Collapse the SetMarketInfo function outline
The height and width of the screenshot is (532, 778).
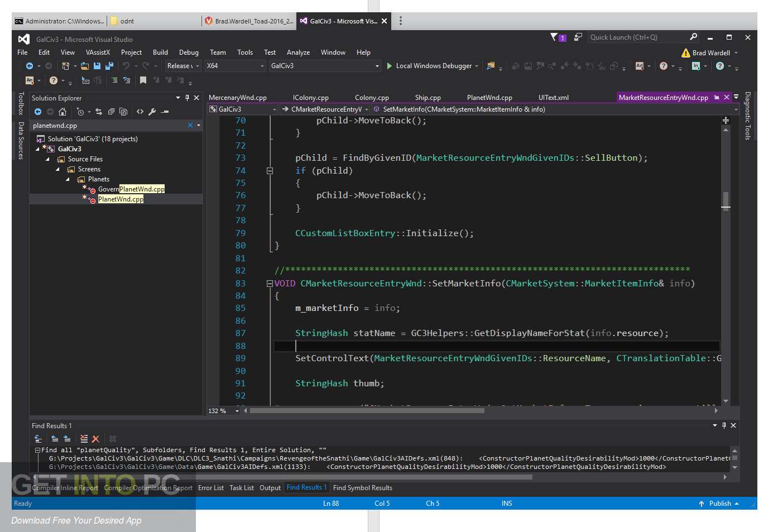click(270, 284)
